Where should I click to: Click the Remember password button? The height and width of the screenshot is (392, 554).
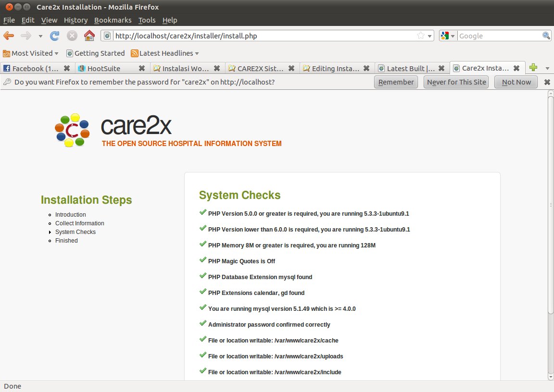tap(396, 82)
